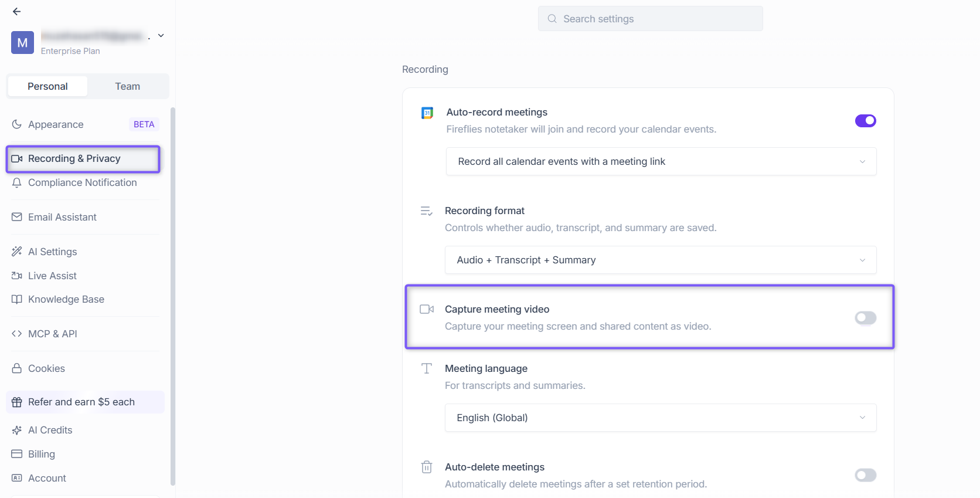Click the Live Assist icon
The width and height of the screenshot is (980, 498).
17,276
